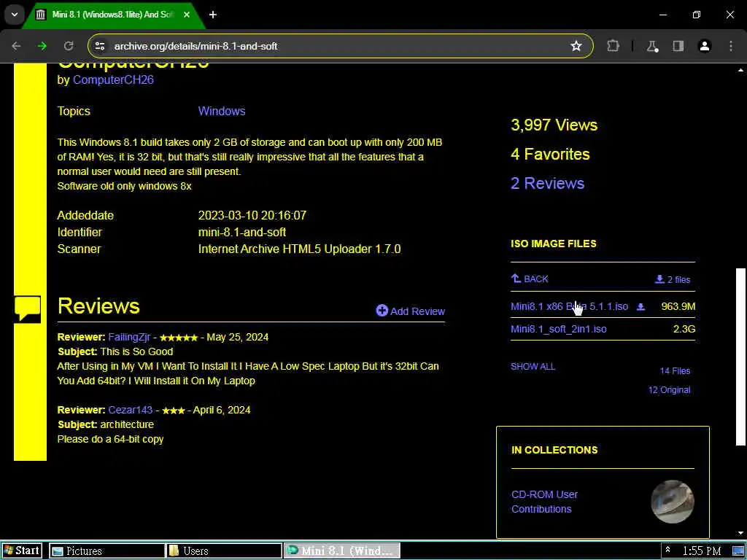Viewport: 747px width, 560px height.
Task: Click the tray icon right of the clock
Action: (x=738, y=551)
